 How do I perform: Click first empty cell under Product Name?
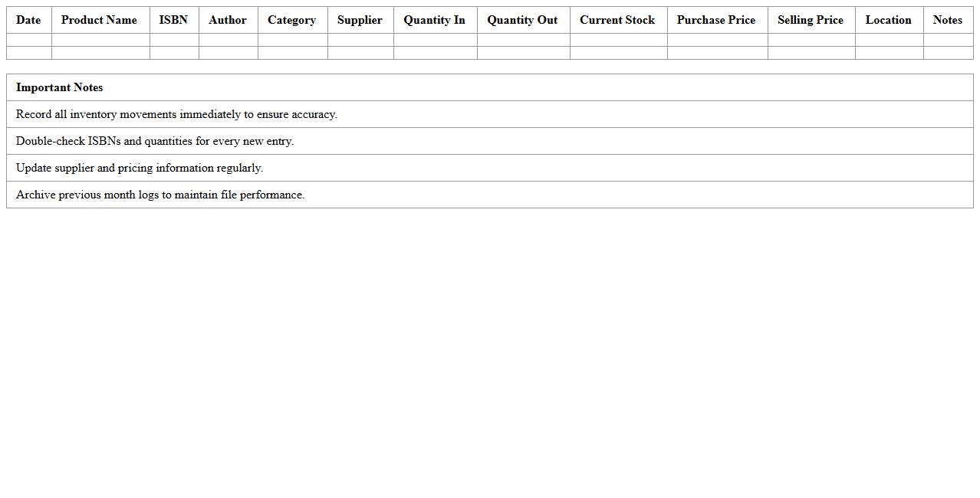pyautogui.click(x=100, y=40)
